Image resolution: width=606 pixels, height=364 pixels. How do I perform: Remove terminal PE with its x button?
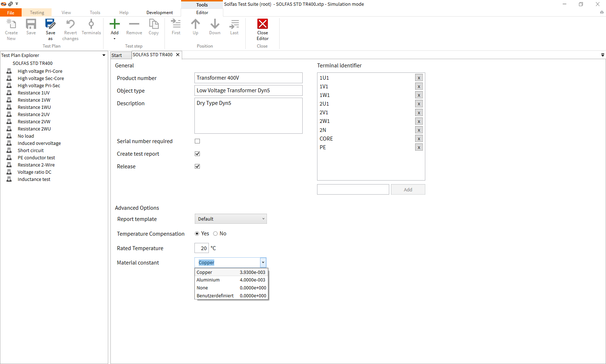click(419, 147)
